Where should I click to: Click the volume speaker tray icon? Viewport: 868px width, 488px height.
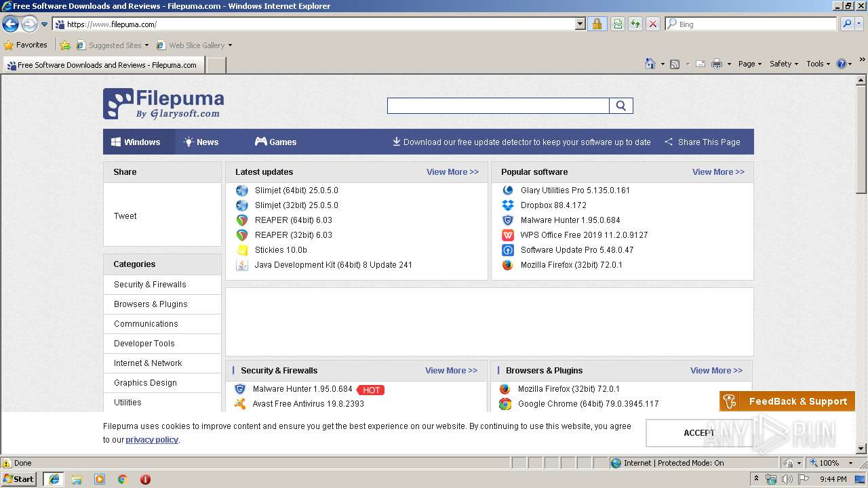pyautogui.click(x=787, y=479)
